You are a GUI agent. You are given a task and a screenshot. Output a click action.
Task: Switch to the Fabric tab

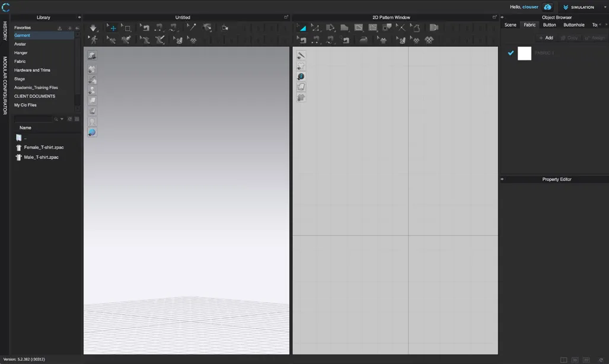pyautogui.click(x=530, y=25)
